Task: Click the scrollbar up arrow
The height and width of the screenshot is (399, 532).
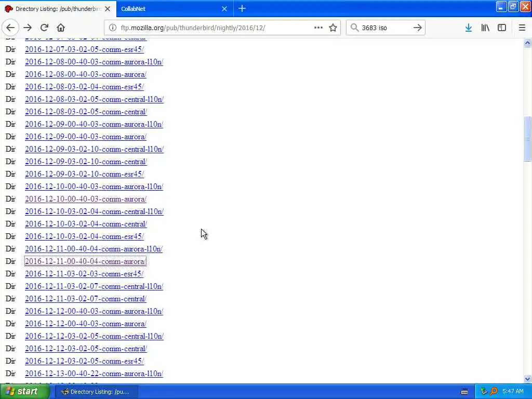Action: tap(527, 43)
